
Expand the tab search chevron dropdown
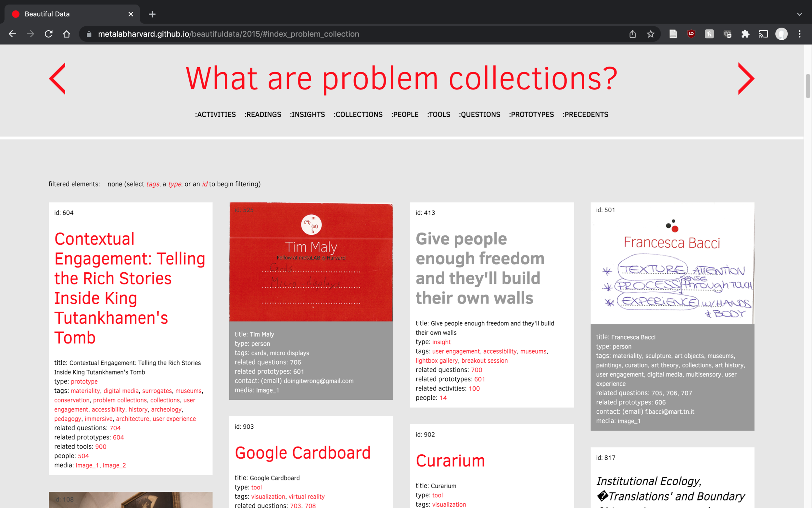[x=799, y=14]
